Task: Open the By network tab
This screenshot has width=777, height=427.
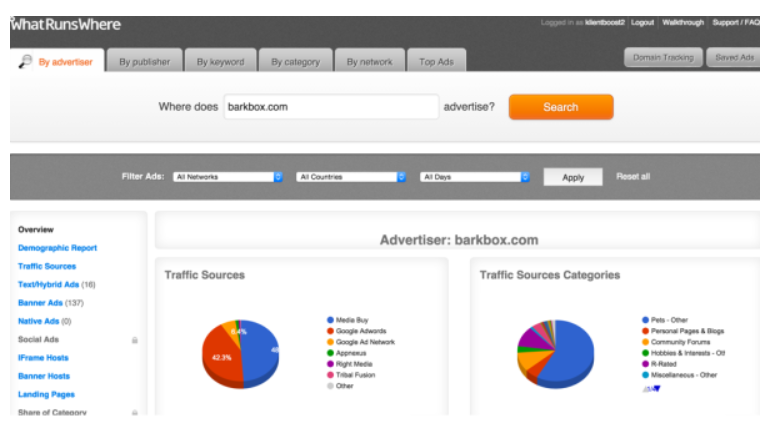Action: [370, 60]
